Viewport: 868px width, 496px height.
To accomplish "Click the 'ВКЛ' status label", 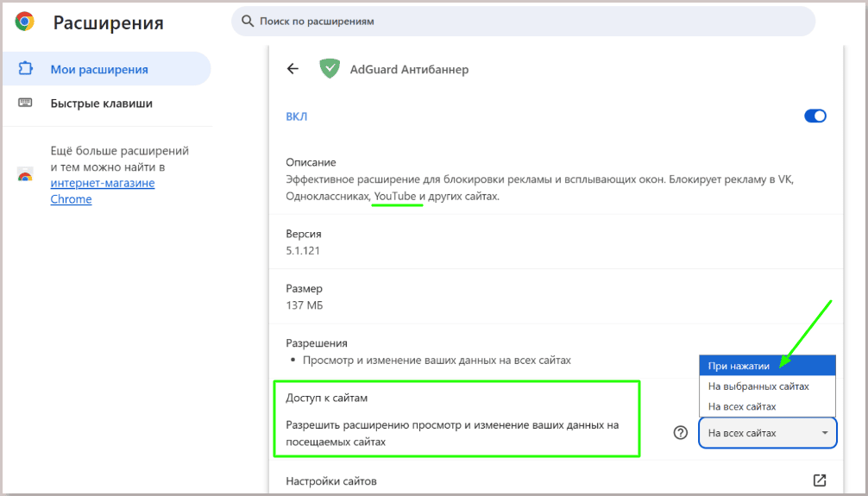I will [x=296, y=116].
